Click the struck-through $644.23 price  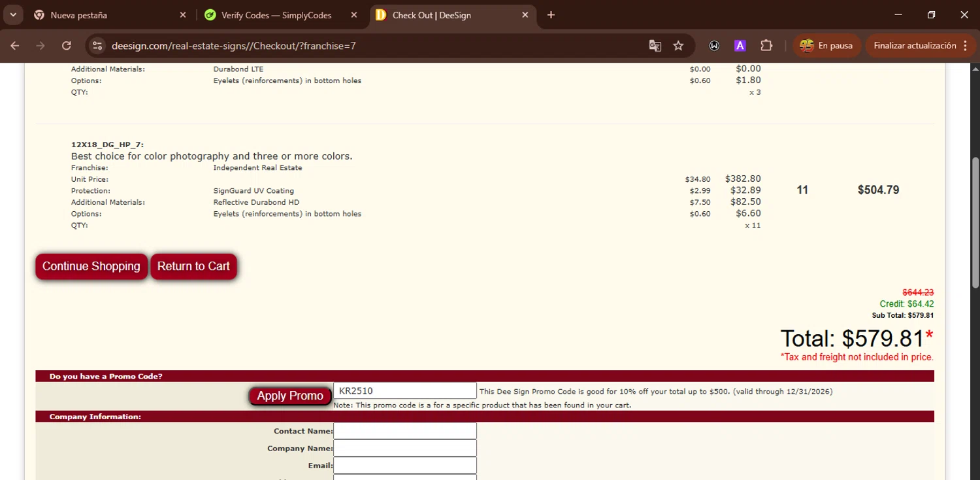918,292
